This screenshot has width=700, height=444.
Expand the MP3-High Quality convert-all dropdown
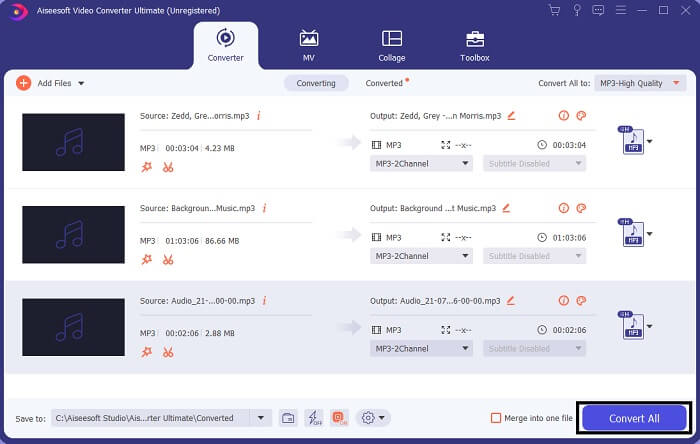pos(637,83)
